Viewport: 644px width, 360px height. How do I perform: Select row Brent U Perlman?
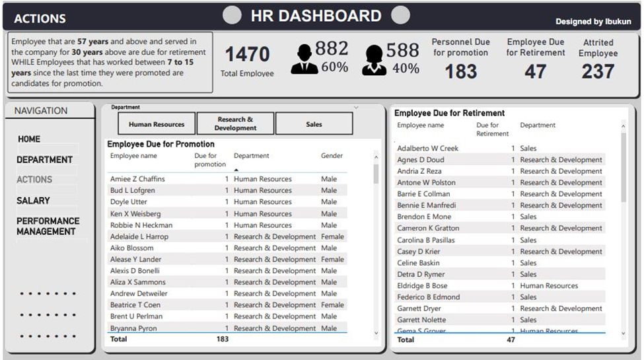point(227,316)
